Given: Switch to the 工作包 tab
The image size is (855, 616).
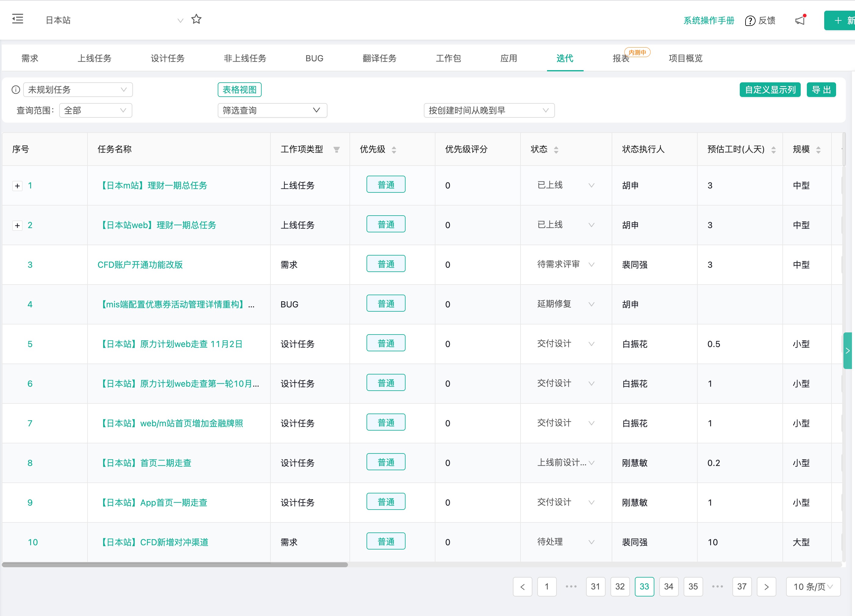Looking at the screenshot, I should pos(449,58).
